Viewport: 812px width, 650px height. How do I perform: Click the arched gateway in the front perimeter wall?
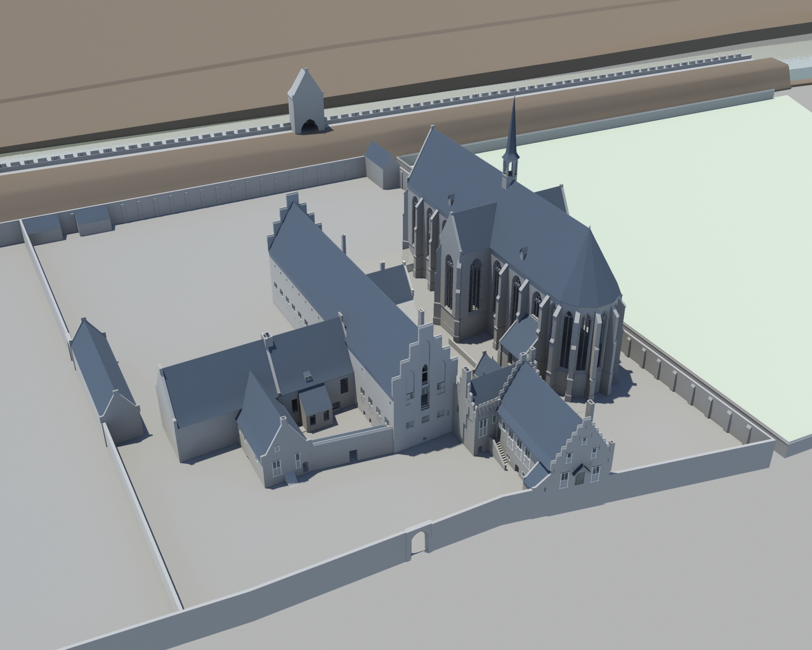[417, 543]
